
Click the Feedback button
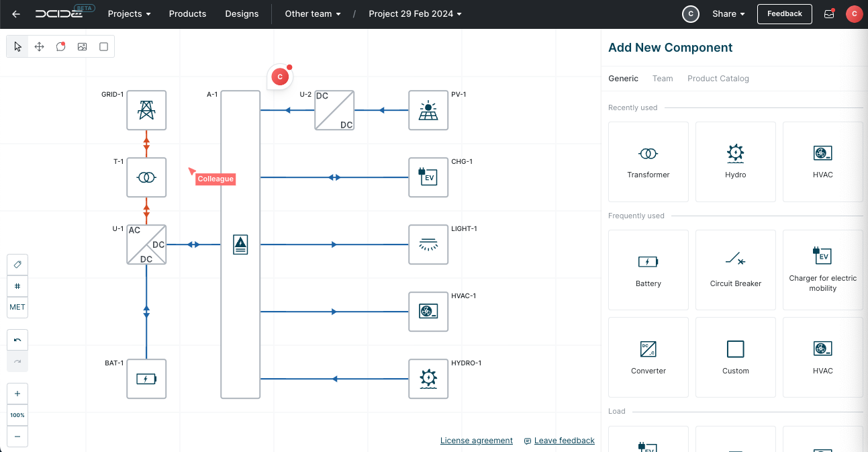[784, 13]
